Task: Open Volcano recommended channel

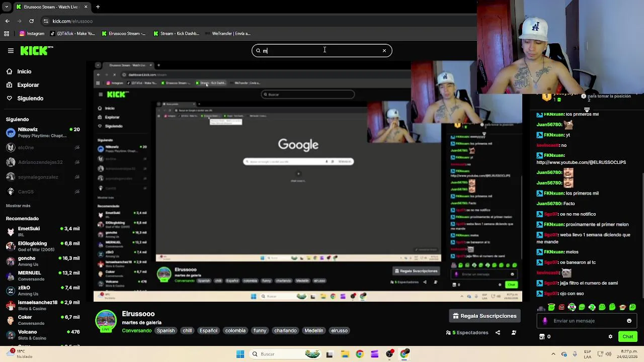Action: tap(42, 334)
